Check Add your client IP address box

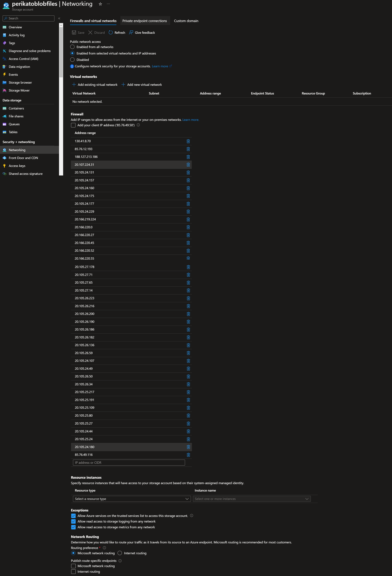[73, 125]
